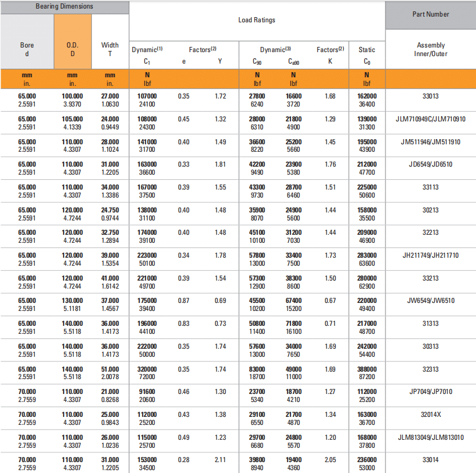The width and height of the screenshot is (476, 473).
Task: Select part number JM511946/JM511910
Action: [430, 141]
